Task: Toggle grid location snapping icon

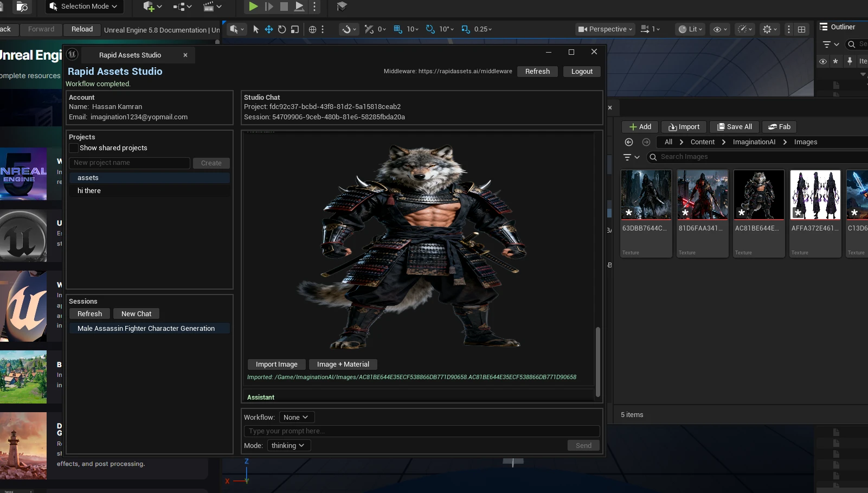Action: 398,29
